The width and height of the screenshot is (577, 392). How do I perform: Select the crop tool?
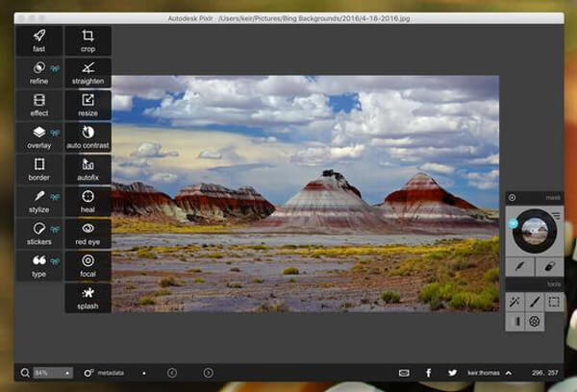[x=88, y=40]
